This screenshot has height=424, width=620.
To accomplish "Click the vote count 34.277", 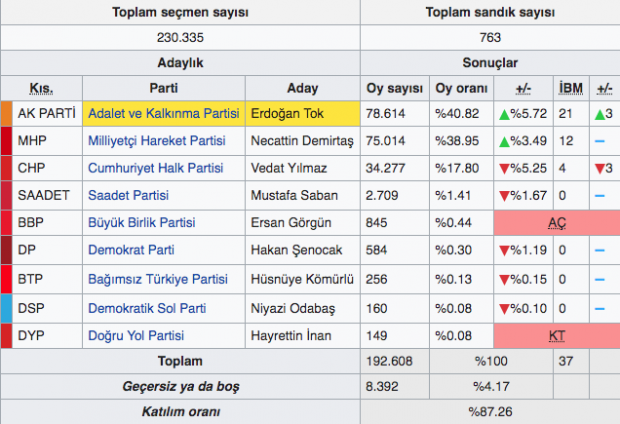I will [385, 168].
